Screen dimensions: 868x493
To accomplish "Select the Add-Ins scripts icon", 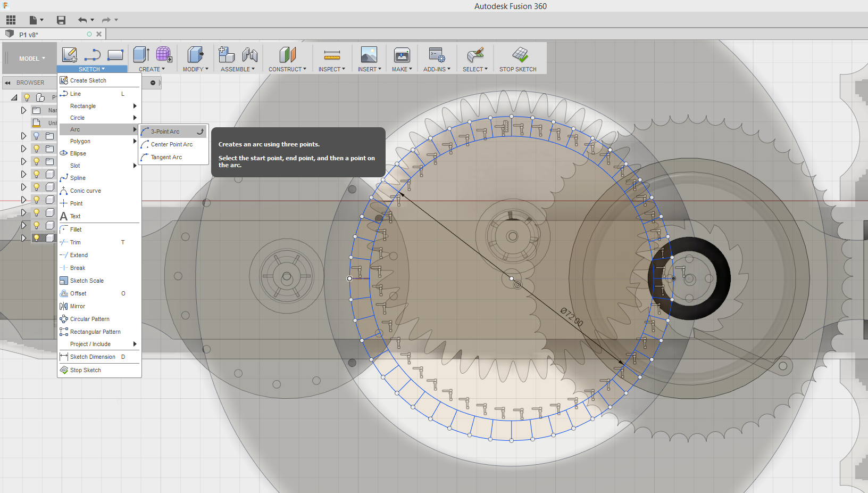I will 437,55.
